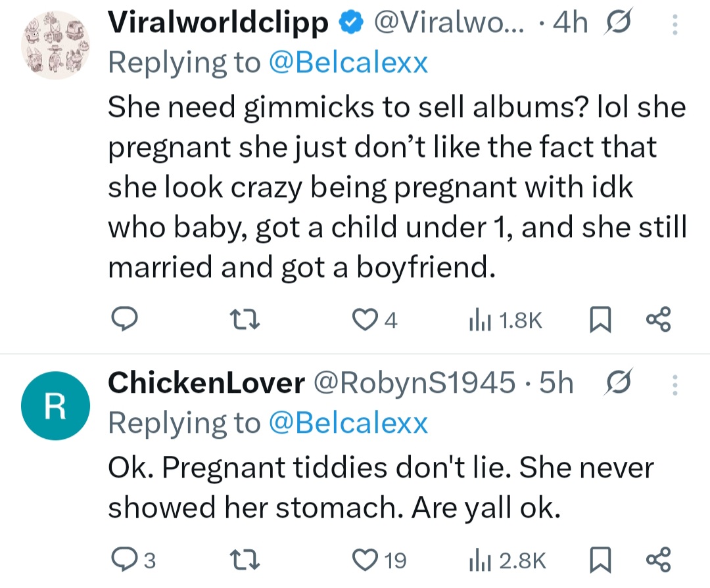Open more options for Viralworldclipp's tweet
The image size is (710, 588).
pyautogui.click(x=674, y=25)
